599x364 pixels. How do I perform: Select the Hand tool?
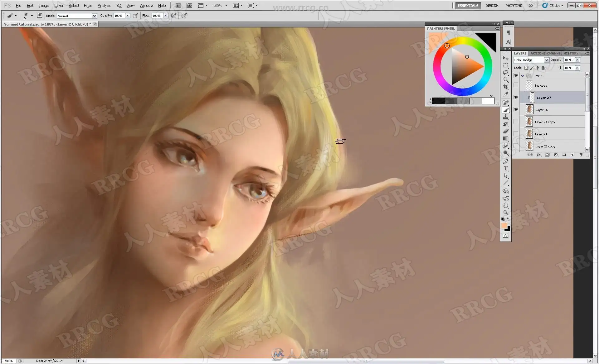coord(506,205)
